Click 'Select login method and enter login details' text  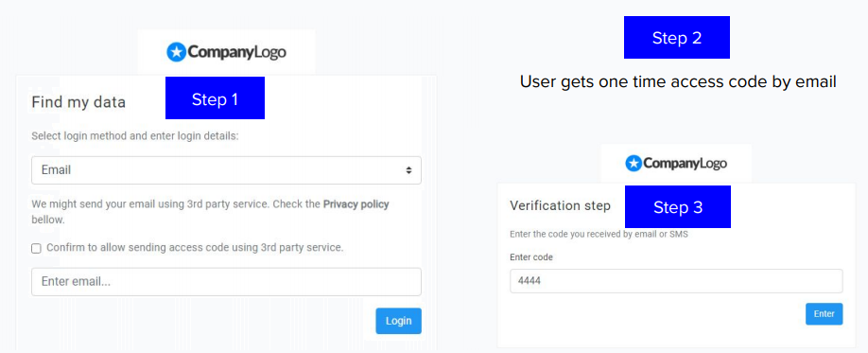(135, 135)
